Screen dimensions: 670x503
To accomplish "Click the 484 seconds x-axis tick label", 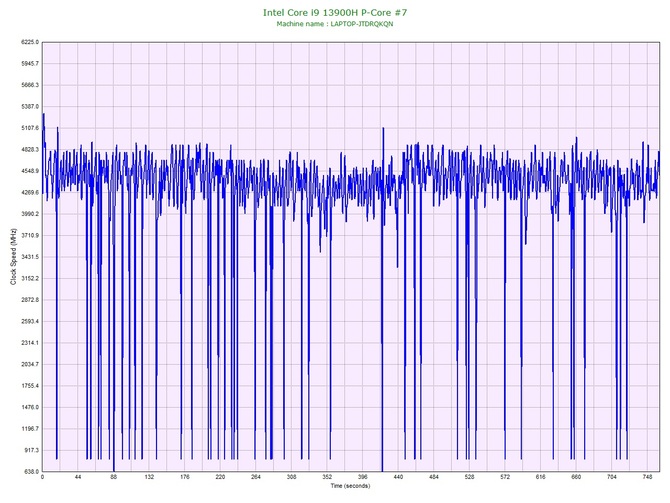I will pyautogui.click(x=434, y=477).
